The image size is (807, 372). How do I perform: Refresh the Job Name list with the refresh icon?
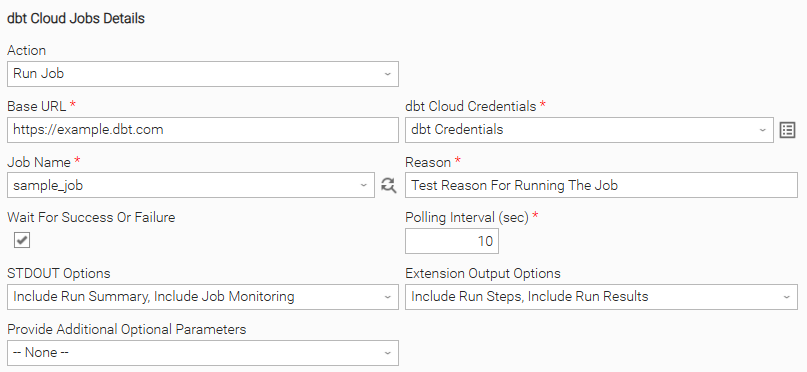pyautogui.click(x=389, y=185)
